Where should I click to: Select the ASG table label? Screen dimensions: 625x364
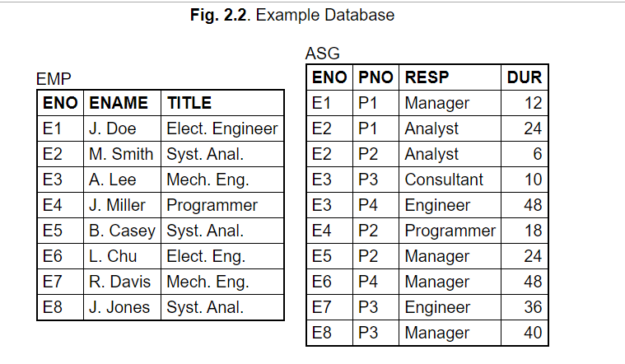[323, 54]
